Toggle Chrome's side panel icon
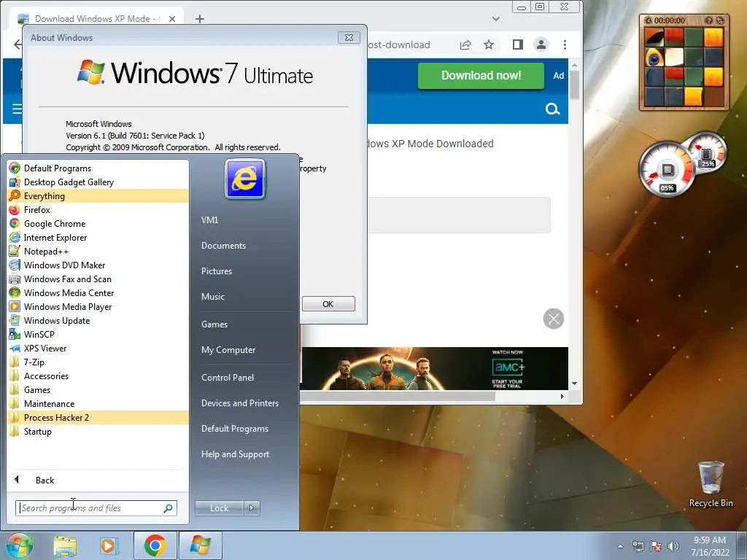 point(517,44)
